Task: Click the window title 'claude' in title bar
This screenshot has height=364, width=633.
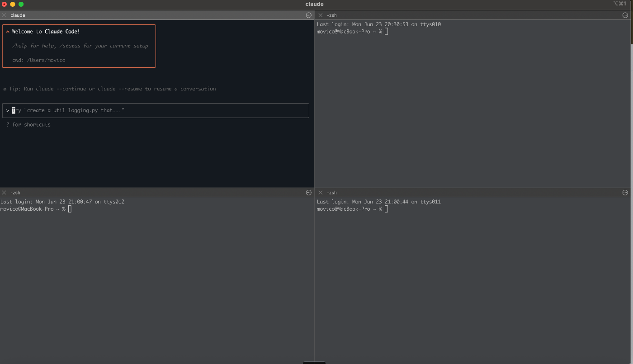Action: pos(315,4)
